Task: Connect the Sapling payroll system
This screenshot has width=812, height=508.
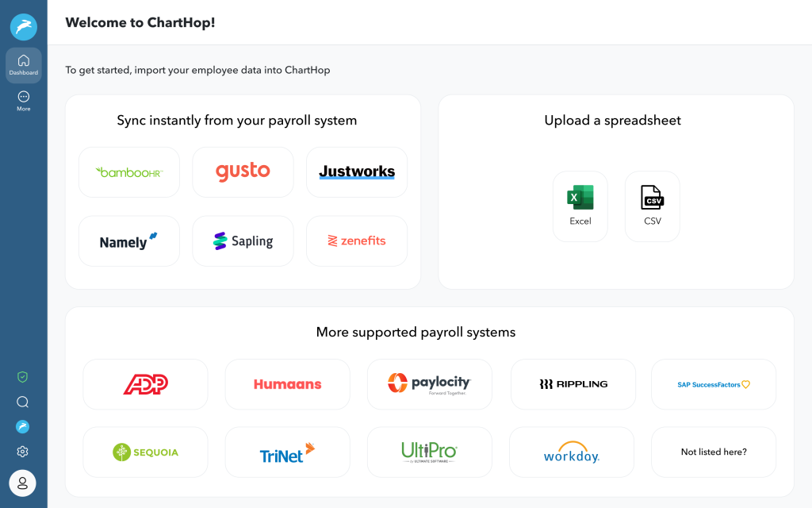Action: coord(243,241)
